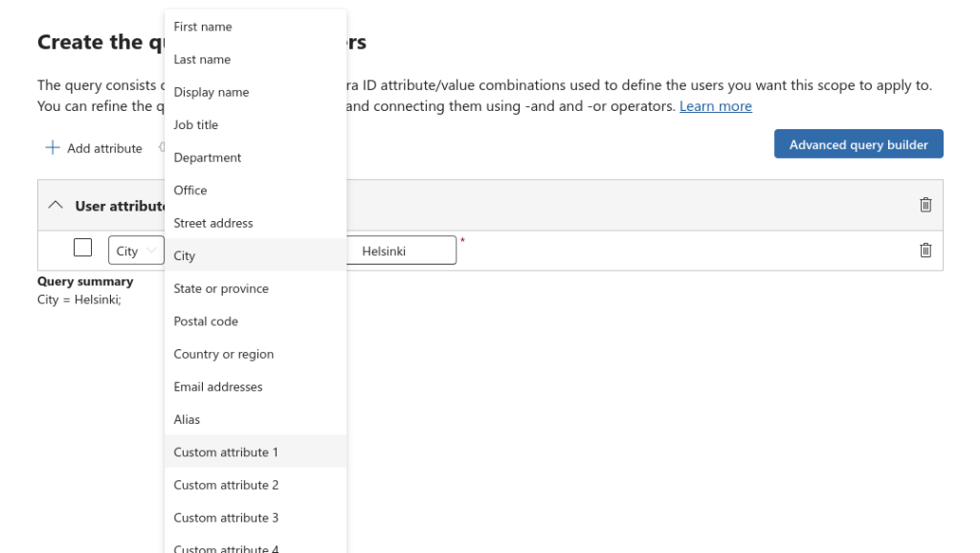
Task: Select the City option in the list
Action: point(256,255)
